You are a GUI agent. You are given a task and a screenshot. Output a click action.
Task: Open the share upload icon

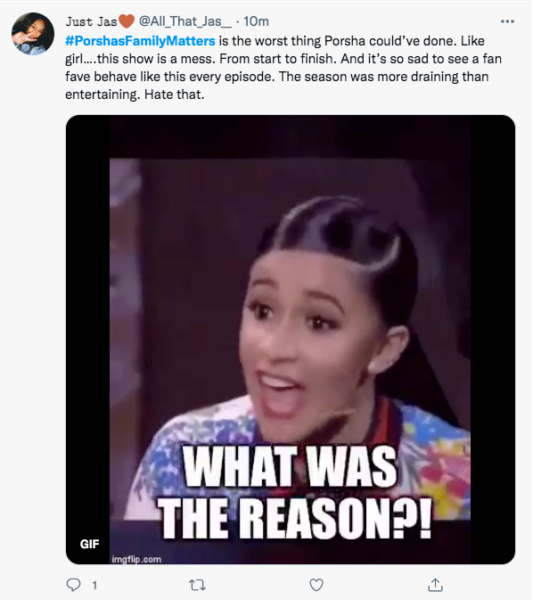[x=435, y=584]
